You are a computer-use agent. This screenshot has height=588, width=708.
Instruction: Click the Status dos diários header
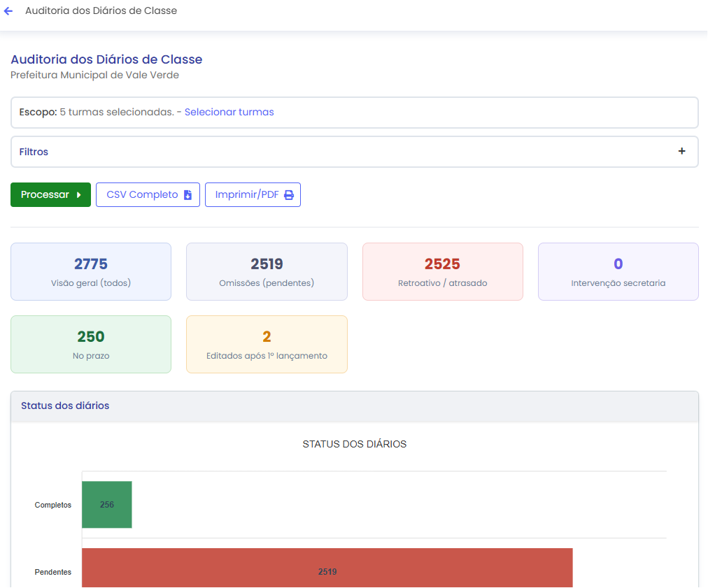[355, 406]
